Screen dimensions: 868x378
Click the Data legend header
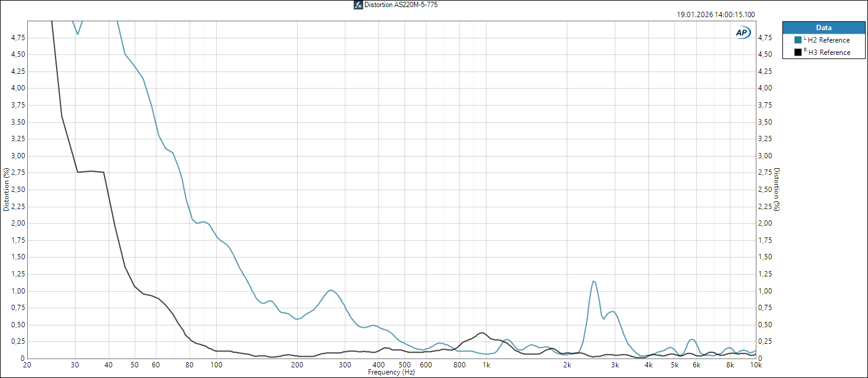tap(824, 27)
